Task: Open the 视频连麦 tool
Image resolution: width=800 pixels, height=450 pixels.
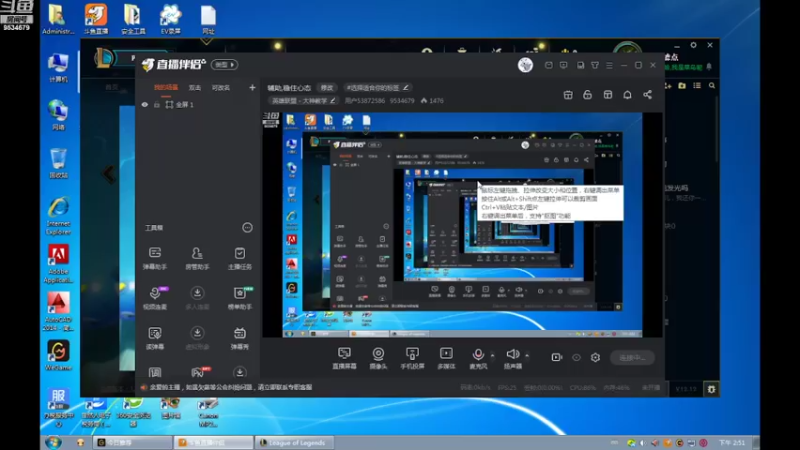Action: (x=155, y=298)
